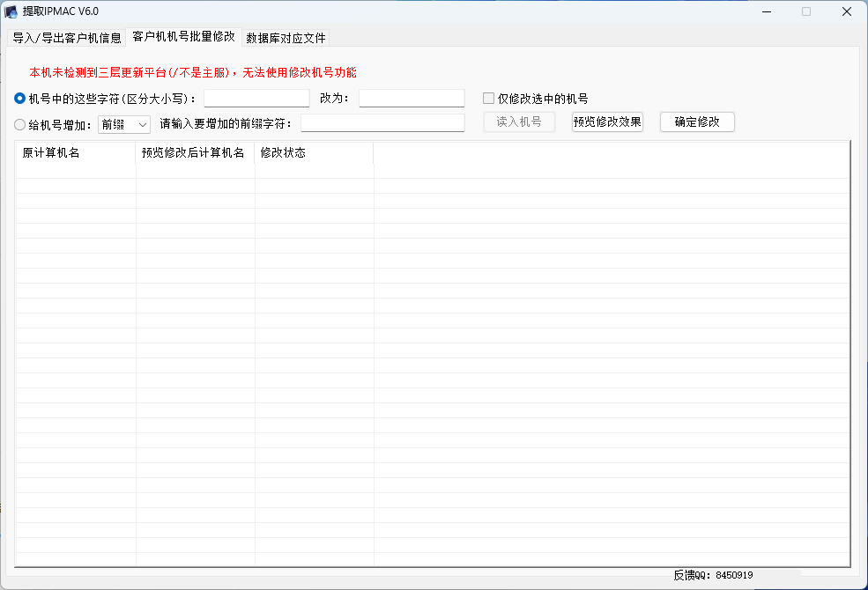The image size is (868, 590).
Task: Open the 前缀 dropdown list
Action: click(124, 124)
